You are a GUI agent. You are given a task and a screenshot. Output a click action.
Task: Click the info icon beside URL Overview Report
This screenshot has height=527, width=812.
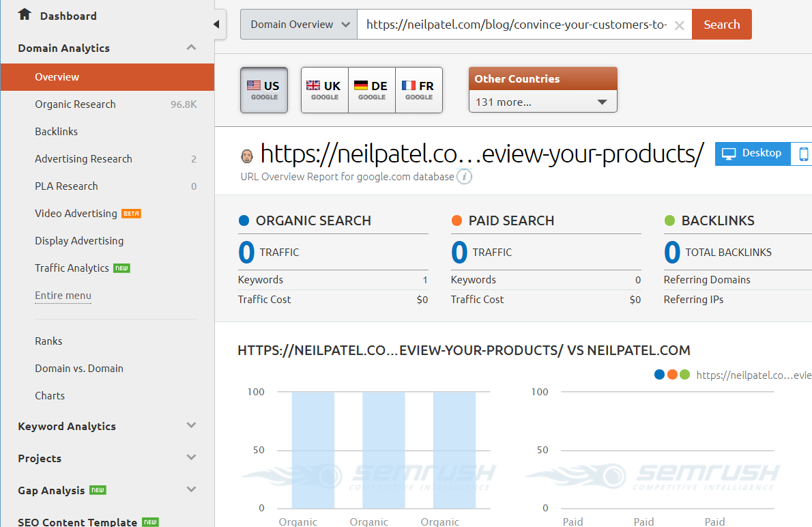pyautogui.click(x=464, y=177)
